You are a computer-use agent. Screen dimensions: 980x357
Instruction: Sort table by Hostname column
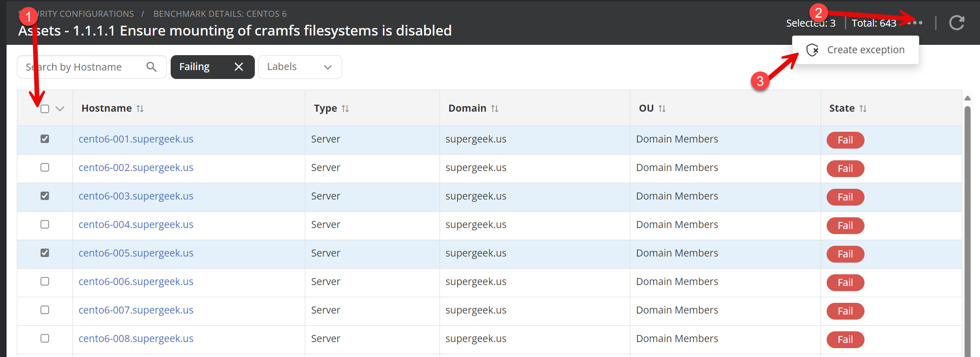click(140, 108)
